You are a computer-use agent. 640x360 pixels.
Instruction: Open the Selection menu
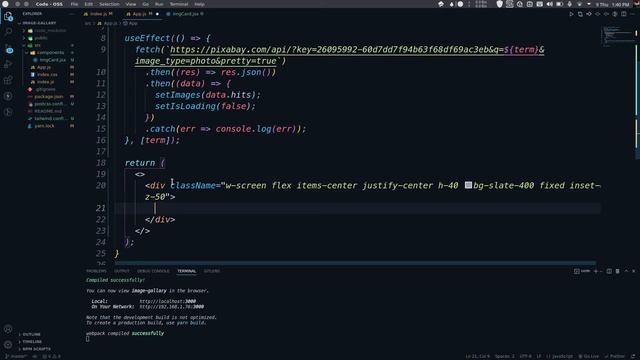click(x=109, y=4)
